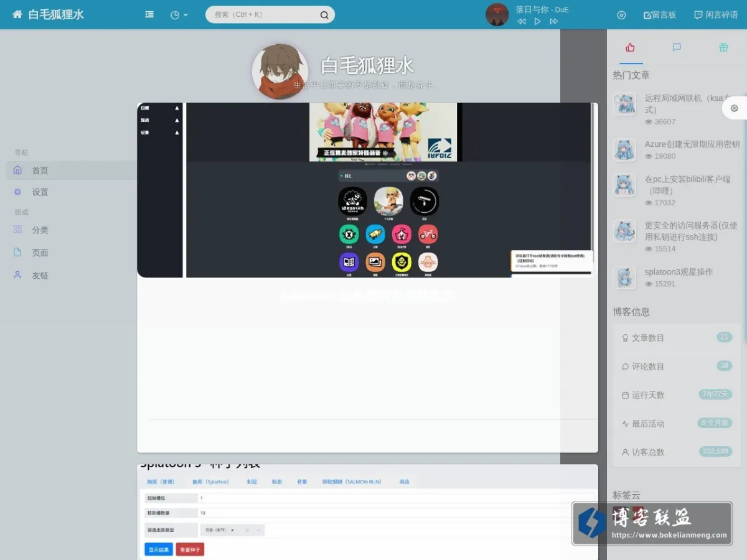The width and height of the screenshot is (747, 560).
Task: Open article 在pc上安装bilibili客户端
Action: tap(688, 184)
